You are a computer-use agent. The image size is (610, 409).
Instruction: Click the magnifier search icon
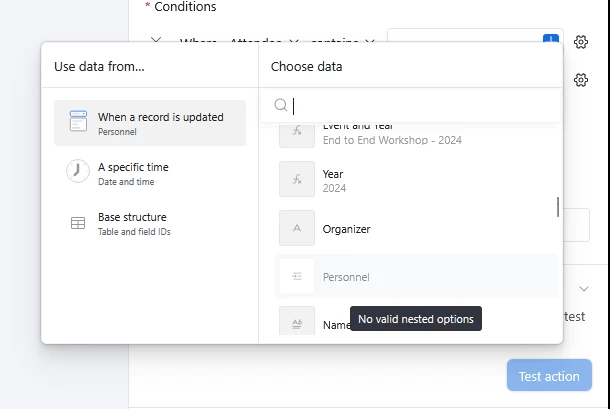click(x=280, y=105)
